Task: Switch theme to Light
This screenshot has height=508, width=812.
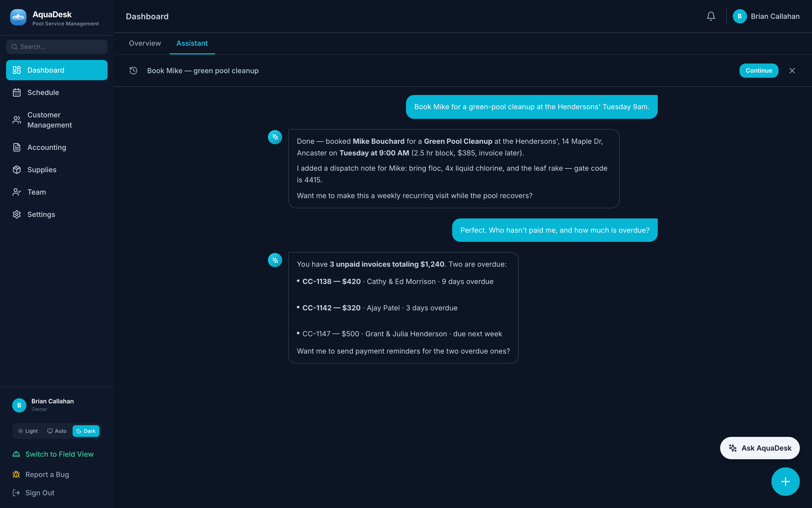Action: pyautogui.click(x=28, y=431)
